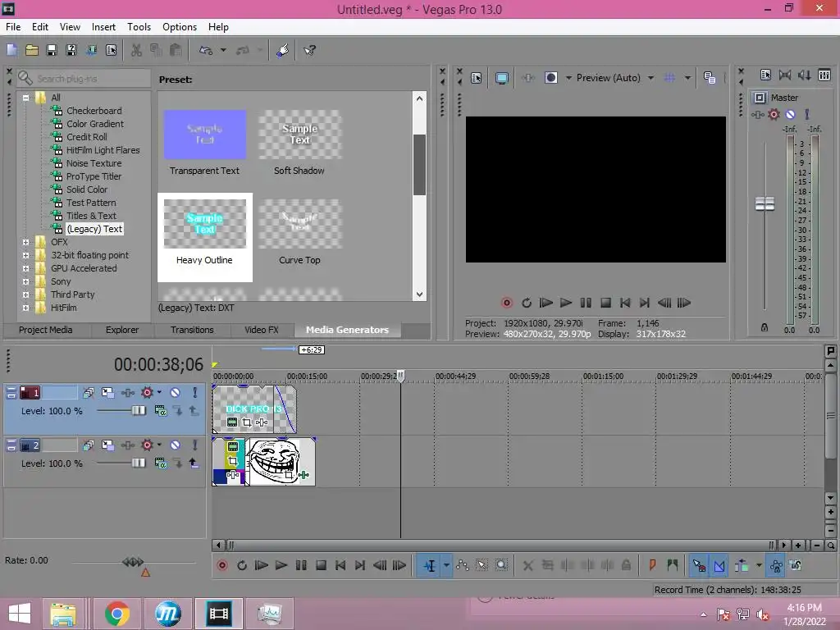
Task: Click the Master fader handle
Action: pyautogui.click(x=765, y=203)
